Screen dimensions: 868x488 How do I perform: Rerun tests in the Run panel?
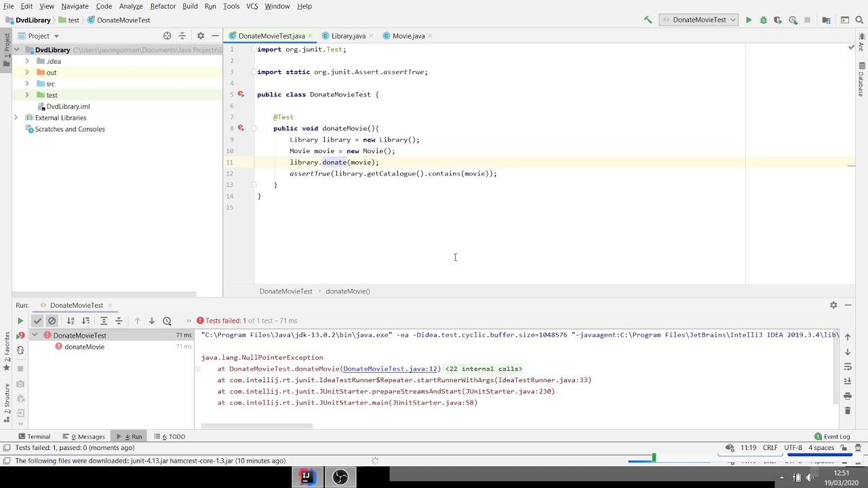[x=20, y=321]
